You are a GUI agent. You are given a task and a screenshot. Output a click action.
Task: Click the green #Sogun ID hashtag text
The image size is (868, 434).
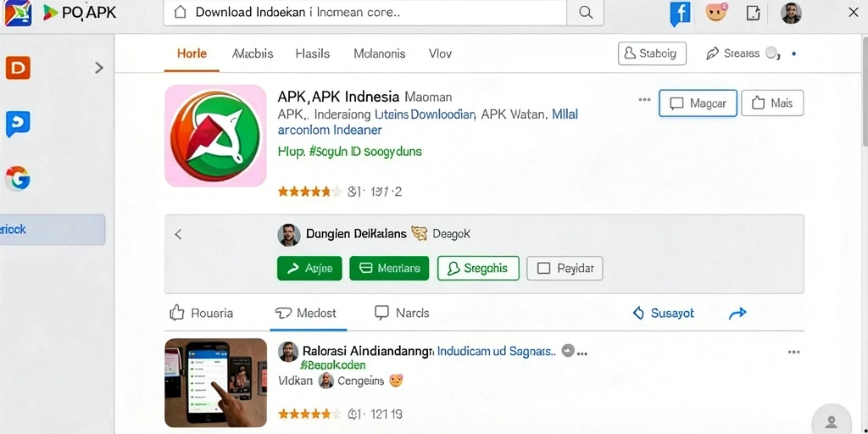[349, 151]
